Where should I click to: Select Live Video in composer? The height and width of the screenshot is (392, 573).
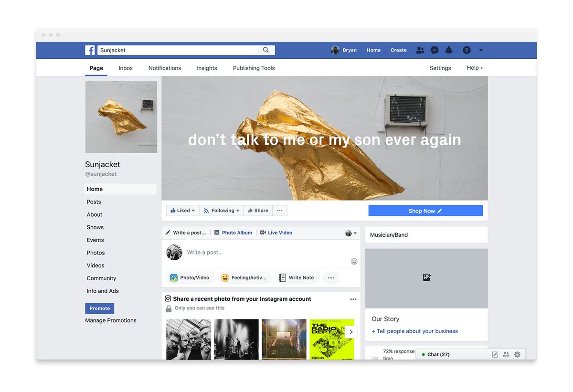tap(276, 233)
